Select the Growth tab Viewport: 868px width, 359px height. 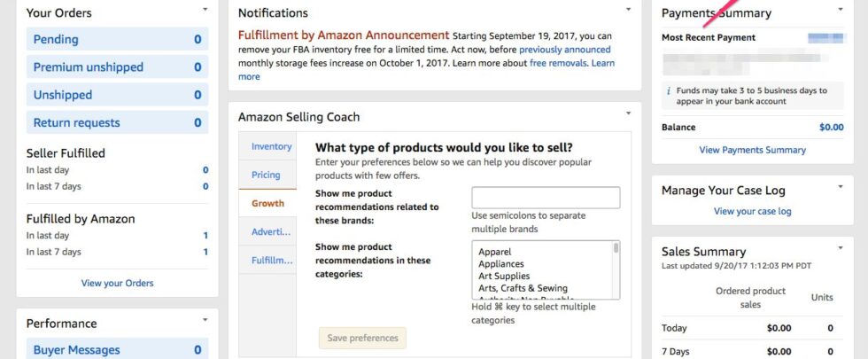[267, 203]
